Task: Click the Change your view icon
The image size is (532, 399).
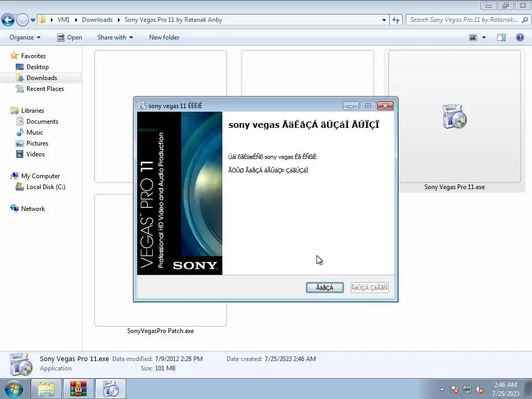Action: pos(473,37)
